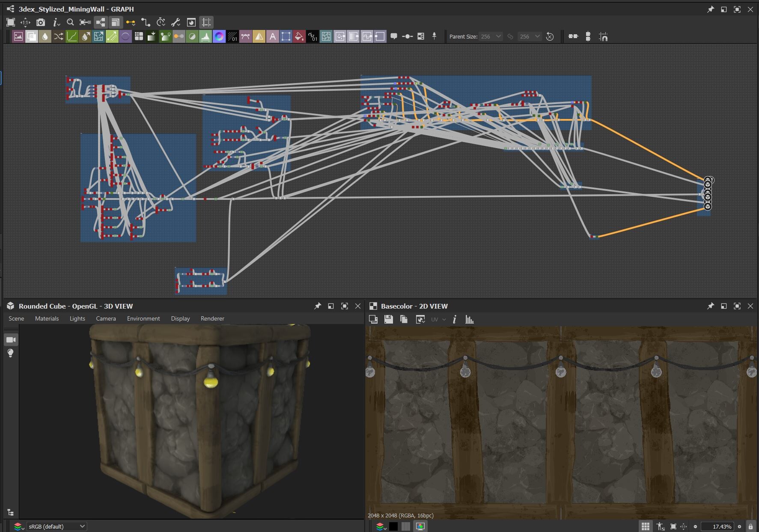The image size is (759, 532).
Task: Open the Environment menu in the 3D view
Action: click(x=143, y=318)
